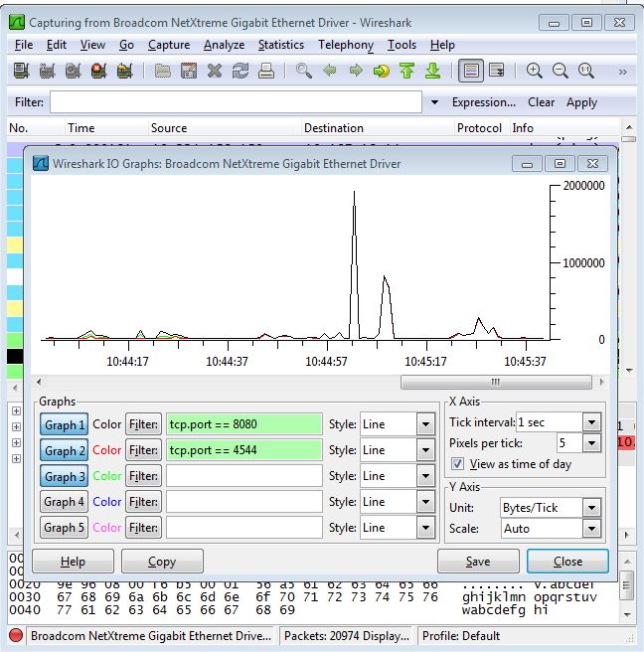
Task: Go back in packet history arrow
Action: (x=330, y=71)
